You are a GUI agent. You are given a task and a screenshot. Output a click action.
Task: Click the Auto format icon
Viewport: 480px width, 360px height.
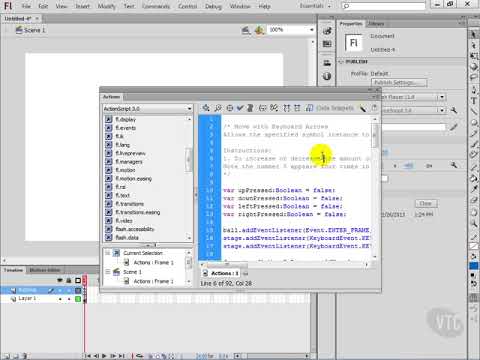point(250,108)
